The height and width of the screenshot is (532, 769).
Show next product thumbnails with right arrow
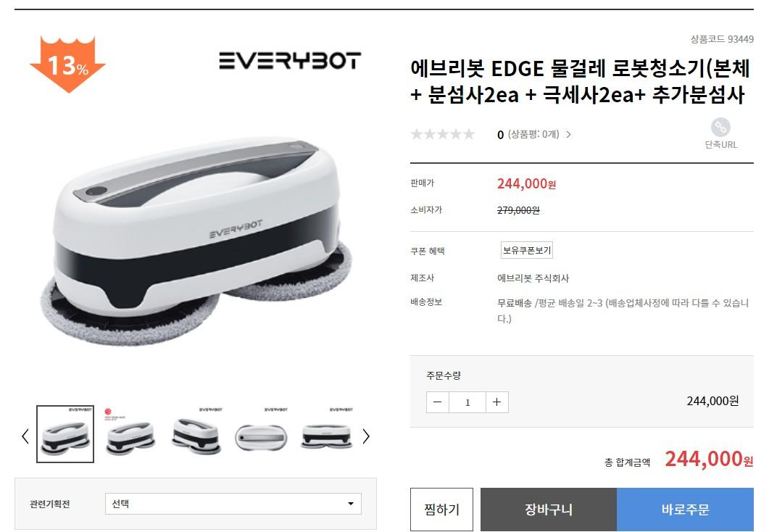pyautogui.click(x=366, y=436)
